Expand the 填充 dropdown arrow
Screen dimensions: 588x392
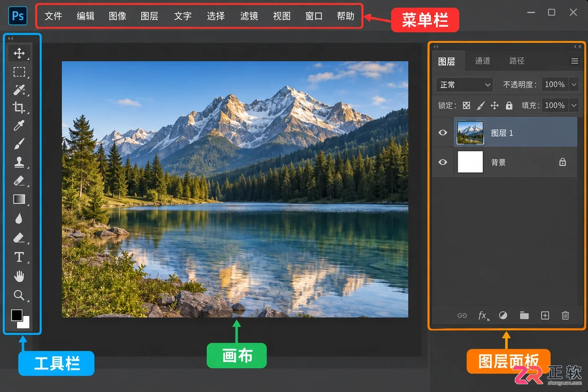click(x=574, y=105)
